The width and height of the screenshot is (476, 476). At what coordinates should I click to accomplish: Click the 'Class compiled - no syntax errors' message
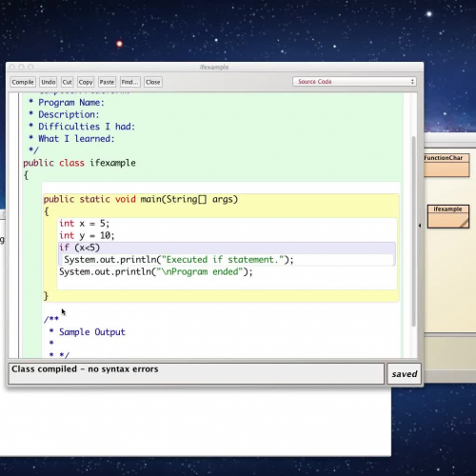(x=85, y=369)
